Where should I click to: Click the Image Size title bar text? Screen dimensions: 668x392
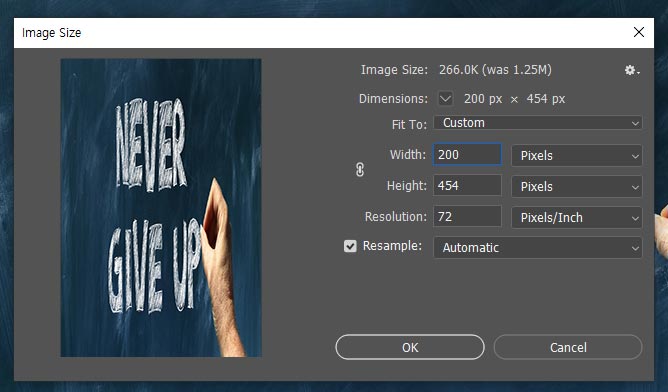pyautogui.click(x=52, y=33)
